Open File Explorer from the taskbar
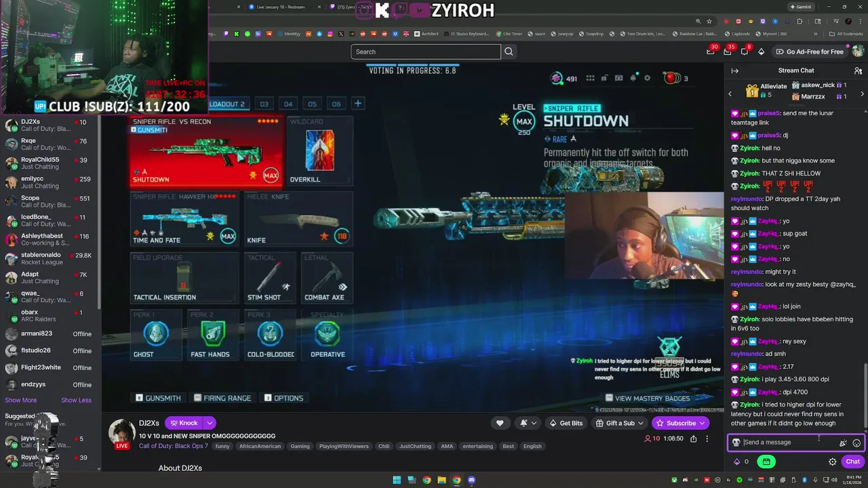 pyautogui.click(x=441, y=480)
